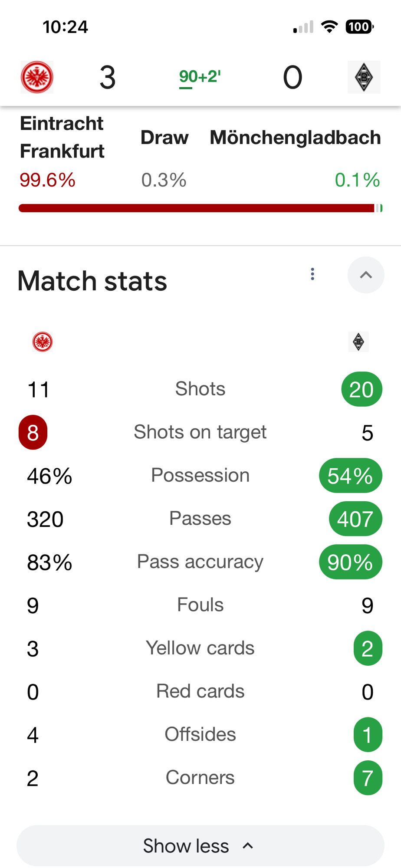
Task: Collapse the Match stats section with chevron
Action: click(x=366, y=275)
